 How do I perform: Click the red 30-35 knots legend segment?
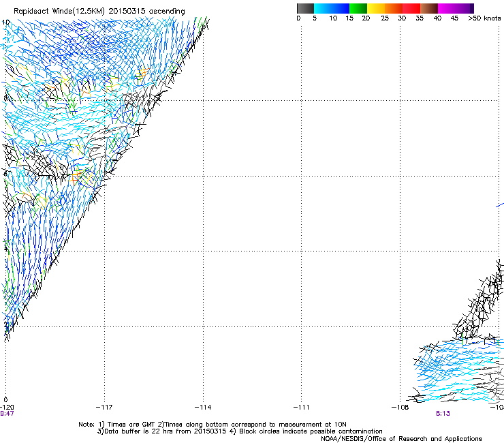pyautogui.click(x=411, y=8)
